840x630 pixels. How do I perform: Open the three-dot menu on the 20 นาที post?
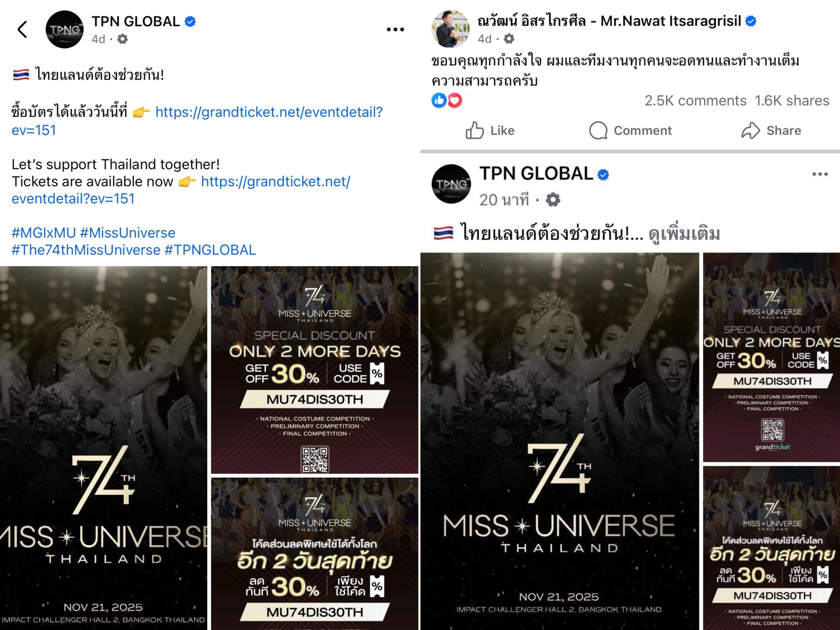820,174
